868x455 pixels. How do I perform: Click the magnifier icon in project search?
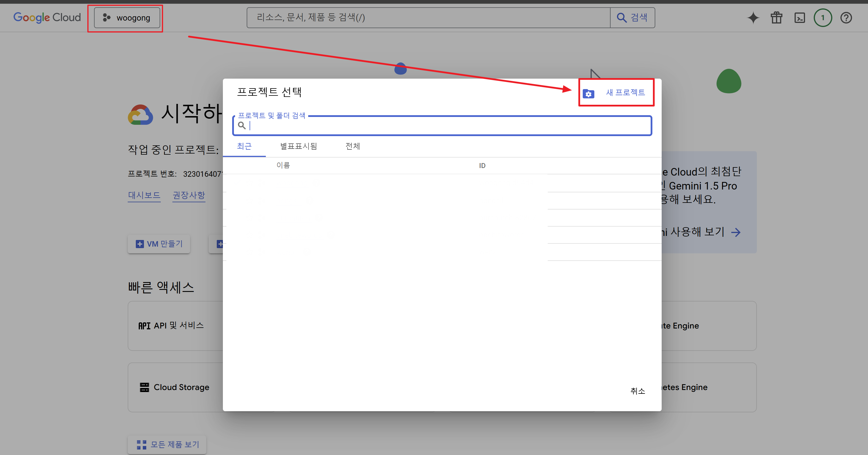242,126
